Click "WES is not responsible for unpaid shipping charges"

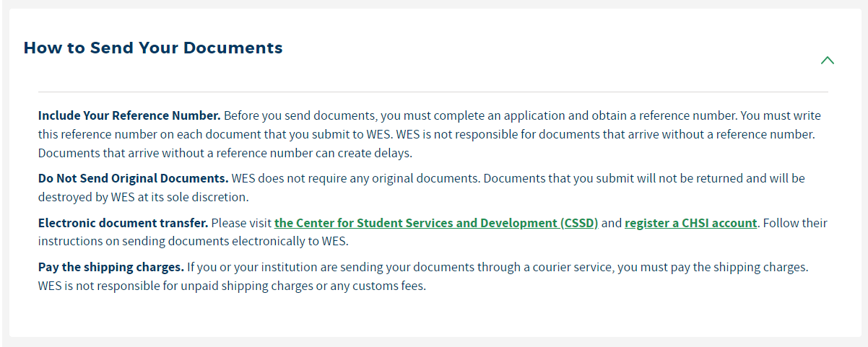(173, 286)
